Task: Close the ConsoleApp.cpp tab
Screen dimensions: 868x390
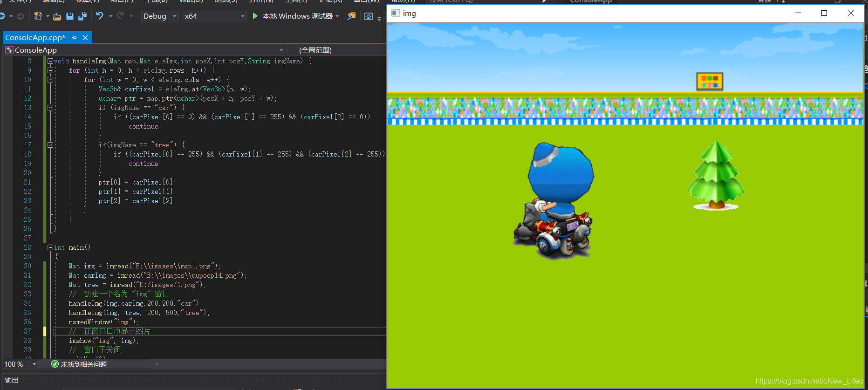Action: [x=85, y=37]
